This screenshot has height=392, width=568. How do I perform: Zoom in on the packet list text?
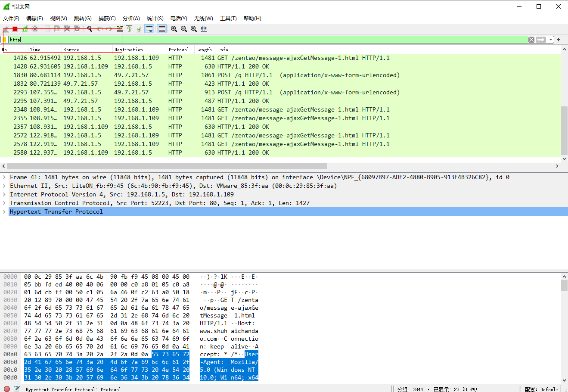click(174, 28)
